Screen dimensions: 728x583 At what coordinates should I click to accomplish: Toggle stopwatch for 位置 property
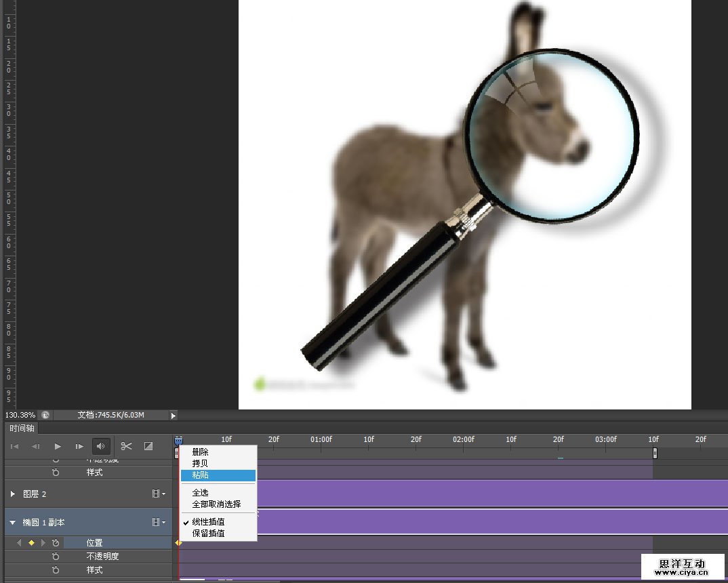point(56,543)
